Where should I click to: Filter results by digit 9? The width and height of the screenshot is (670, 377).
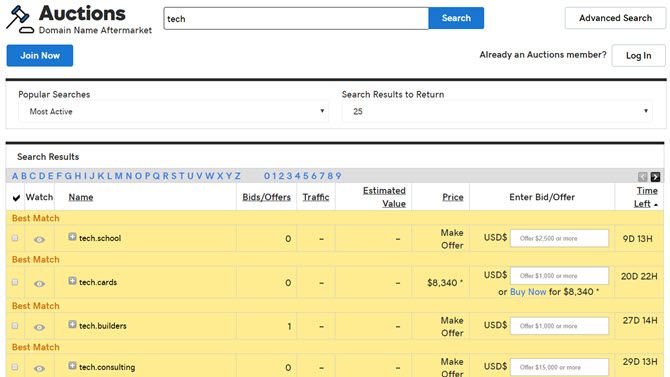[338, 176]
